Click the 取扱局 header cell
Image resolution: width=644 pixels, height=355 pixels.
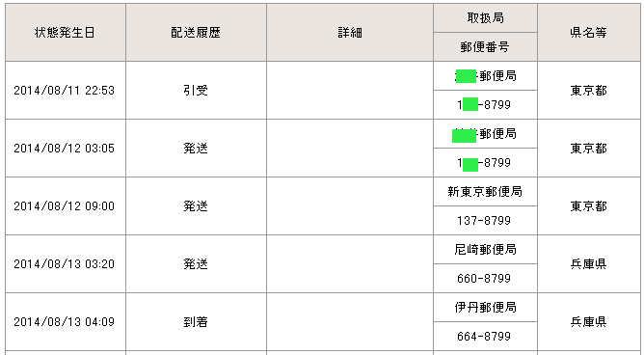click(x=485, y=18)
